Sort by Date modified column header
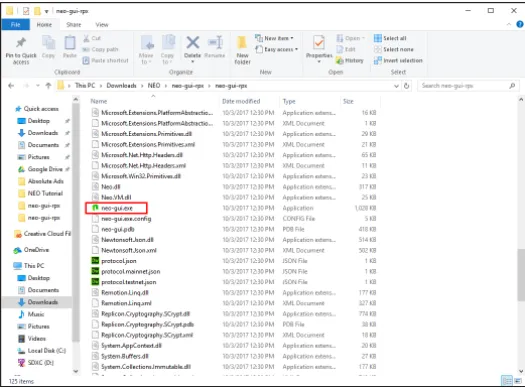 (x=241, y=101)
